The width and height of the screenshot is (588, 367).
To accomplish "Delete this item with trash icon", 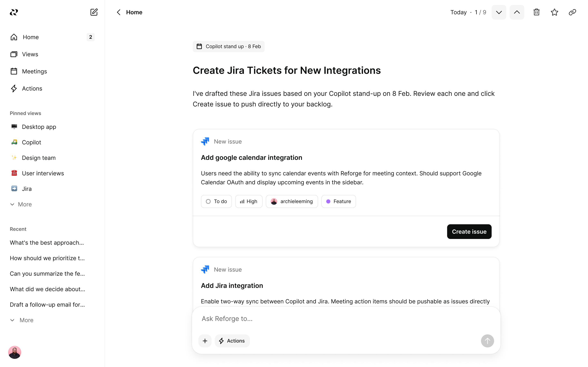I will (x=536, y=12).
